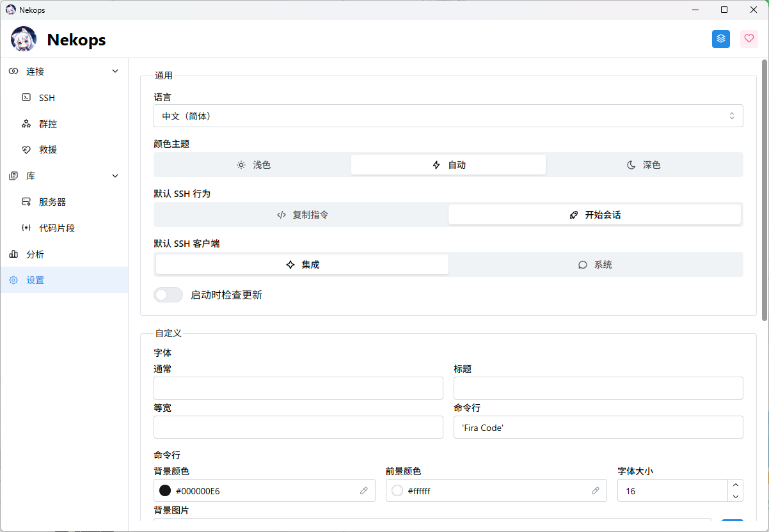Click eyedropper icon in 背景颜色 field

363,491
